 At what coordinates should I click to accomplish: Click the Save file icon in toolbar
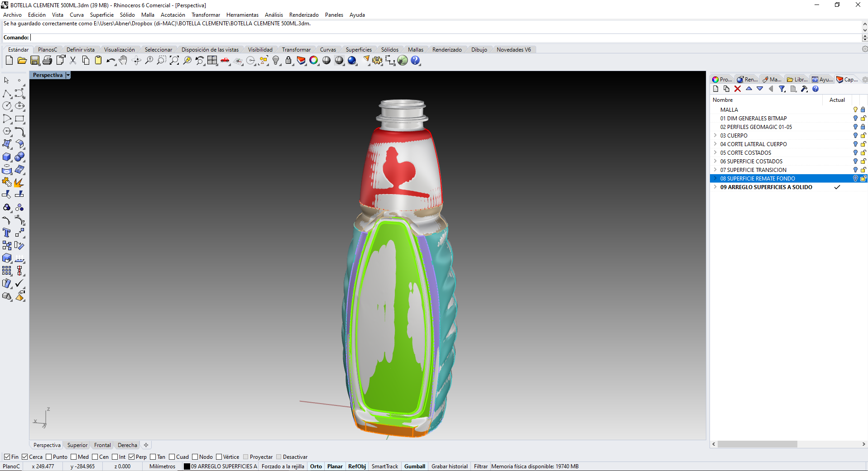click(35, 61)
